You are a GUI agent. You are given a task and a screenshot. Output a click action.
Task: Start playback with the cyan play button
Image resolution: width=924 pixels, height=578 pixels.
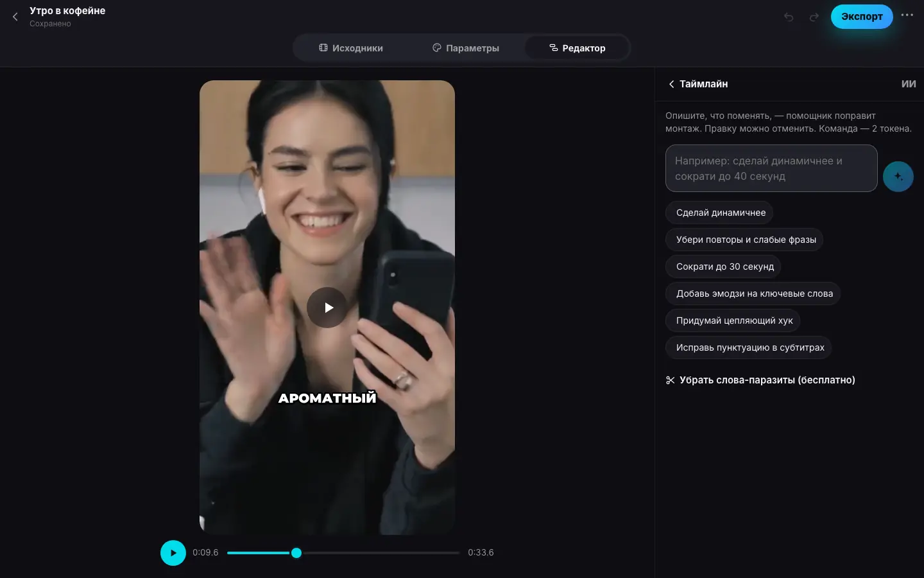coord(173,553)
